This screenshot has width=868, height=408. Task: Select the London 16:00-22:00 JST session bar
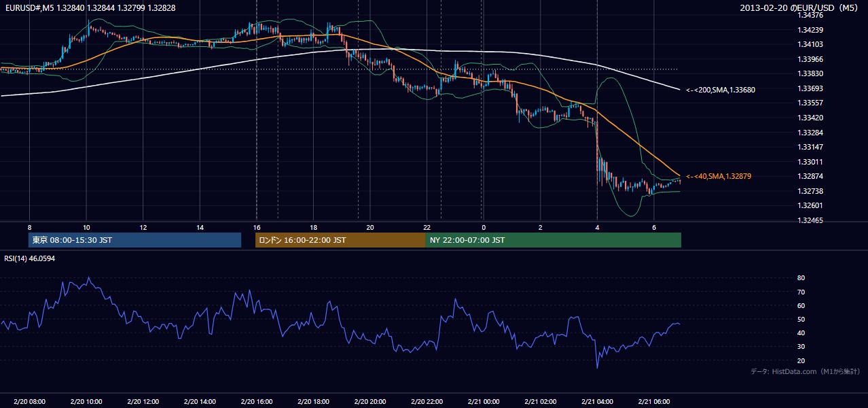[x=340, y=240]
